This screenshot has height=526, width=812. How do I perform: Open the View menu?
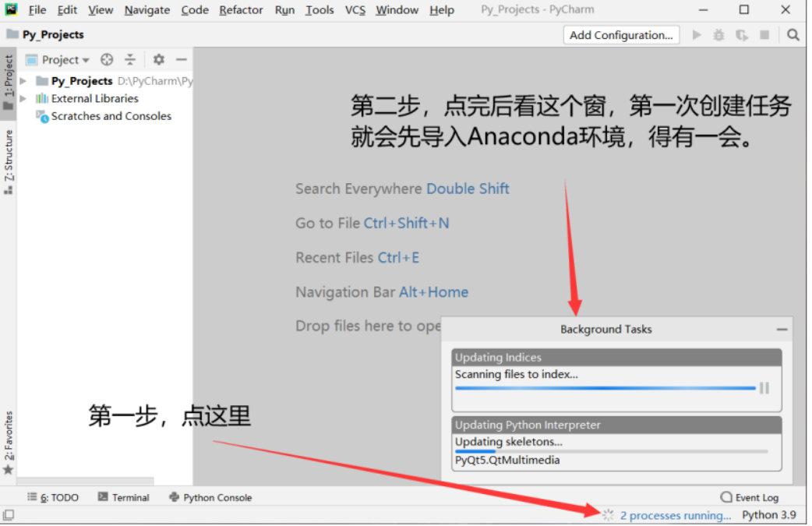pyautogui.click(x=101, y=10)
